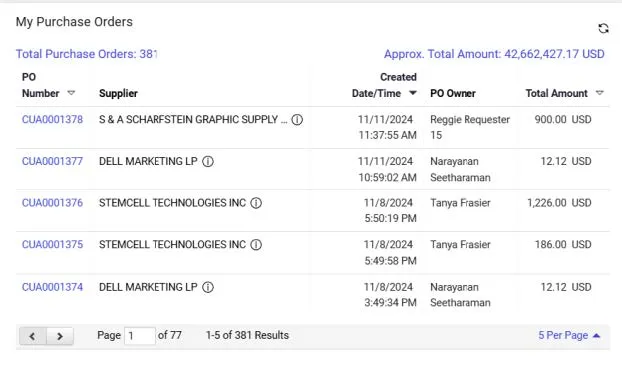Go to the next page of results
The image size is (622, 370).
coord(60,336)
